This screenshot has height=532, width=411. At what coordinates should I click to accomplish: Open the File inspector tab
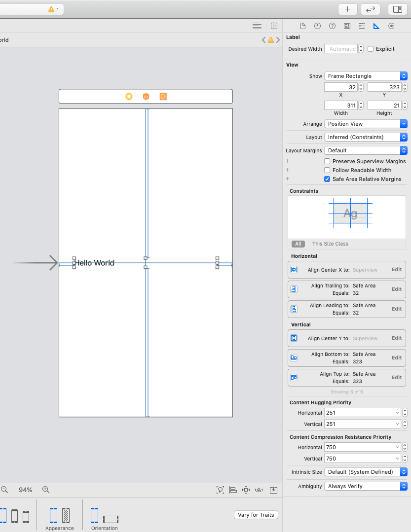point(303,26)
